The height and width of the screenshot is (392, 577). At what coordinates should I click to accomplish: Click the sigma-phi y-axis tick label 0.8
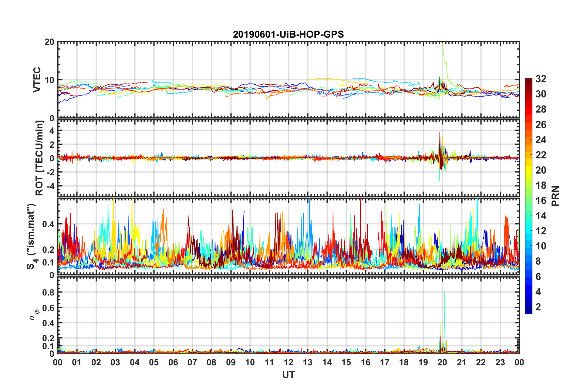point(48,292)
